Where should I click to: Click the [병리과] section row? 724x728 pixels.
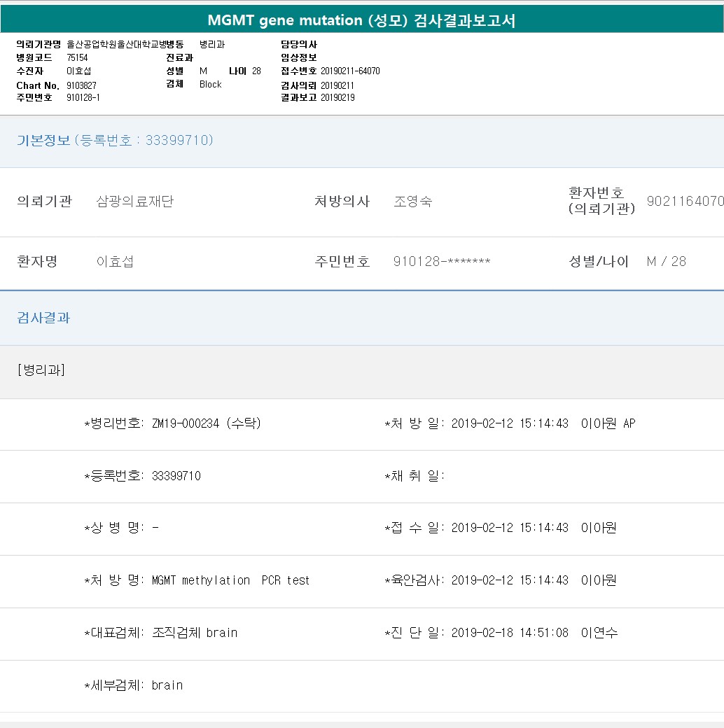tap(41, 370)
